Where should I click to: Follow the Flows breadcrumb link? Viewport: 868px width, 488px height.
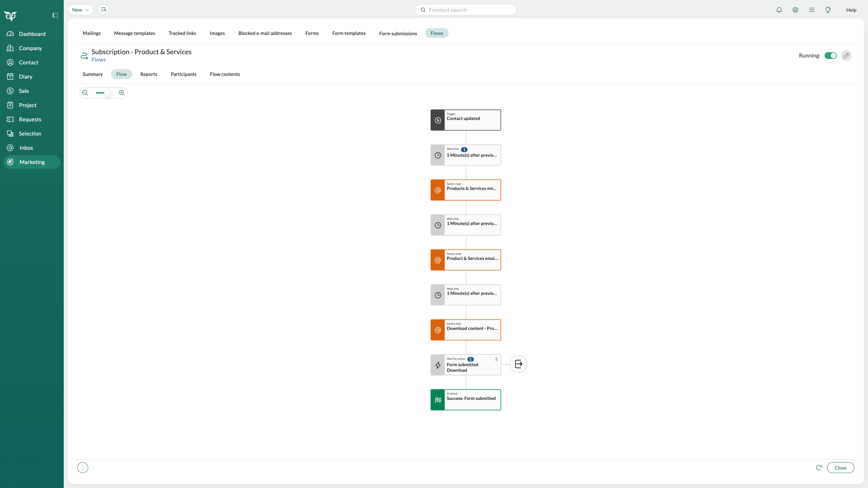[99, 60]
